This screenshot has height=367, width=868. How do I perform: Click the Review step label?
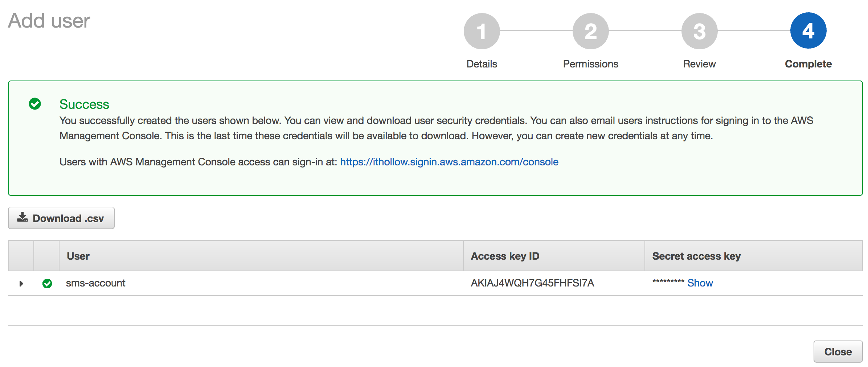(x=699, y=64)
